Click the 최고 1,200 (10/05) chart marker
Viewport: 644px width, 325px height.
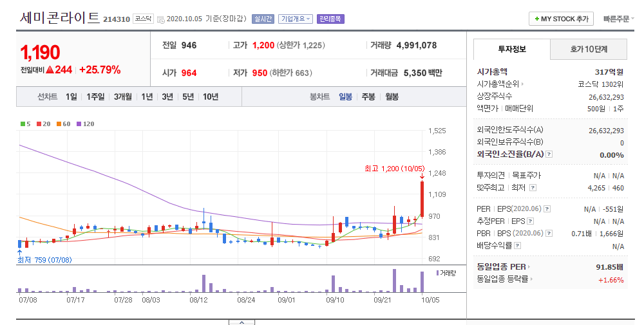pos(394,168)
